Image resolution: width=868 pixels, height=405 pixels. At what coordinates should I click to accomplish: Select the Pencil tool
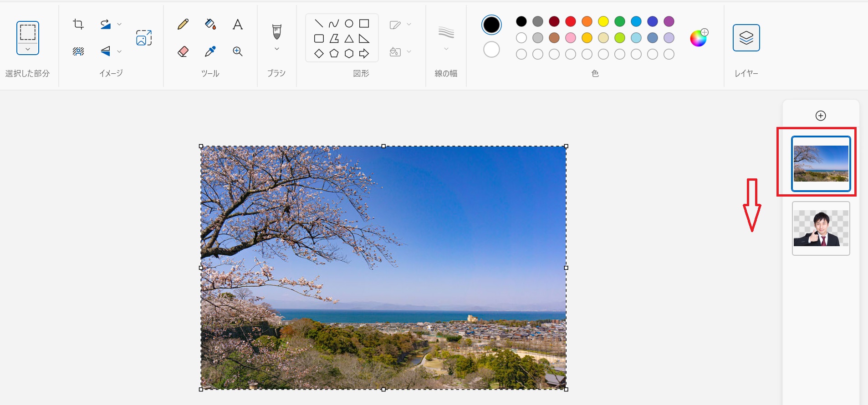point(183,24)
